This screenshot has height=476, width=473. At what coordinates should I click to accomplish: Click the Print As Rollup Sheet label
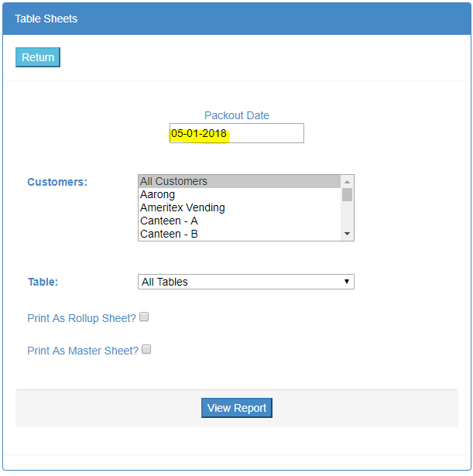tap(81, 318)
